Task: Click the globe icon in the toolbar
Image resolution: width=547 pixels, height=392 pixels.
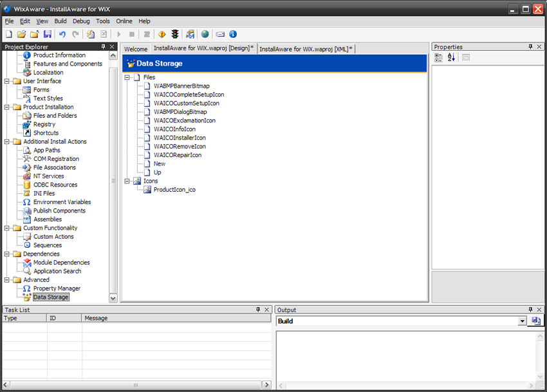Action: (x=205, y=34)
